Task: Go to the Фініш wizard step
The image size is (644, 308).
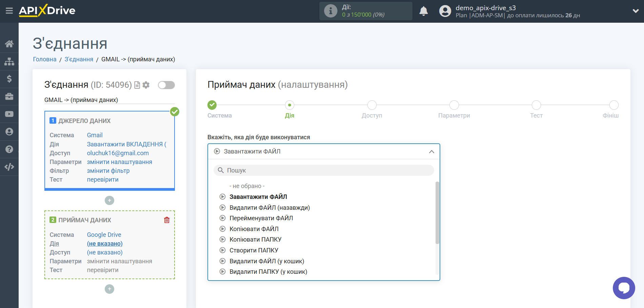Action: [x=614, y=105]
